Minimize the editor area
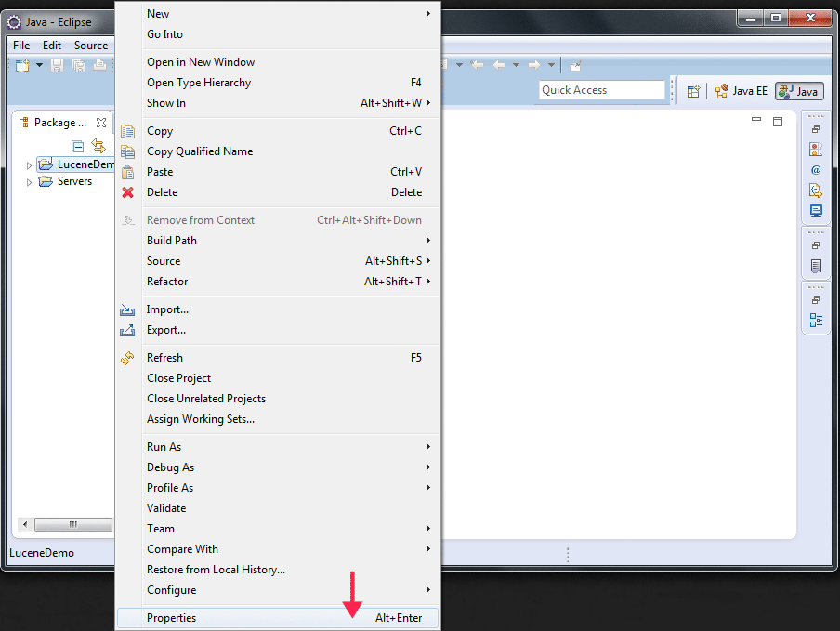The width and height of the screenshot is (840, 631). 756,120
